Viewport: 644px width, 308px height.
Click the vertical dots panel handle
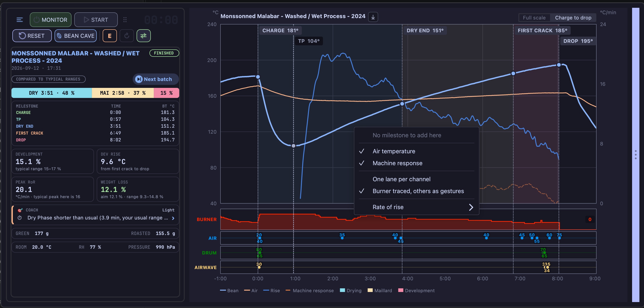(636, 155)
